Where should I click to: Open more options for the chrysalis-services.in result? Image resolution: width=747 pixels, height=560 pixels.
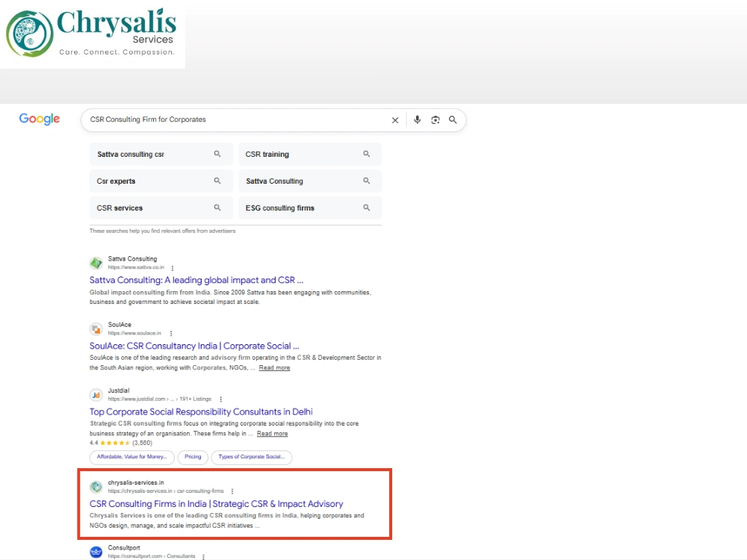click(x=232, y=491)
